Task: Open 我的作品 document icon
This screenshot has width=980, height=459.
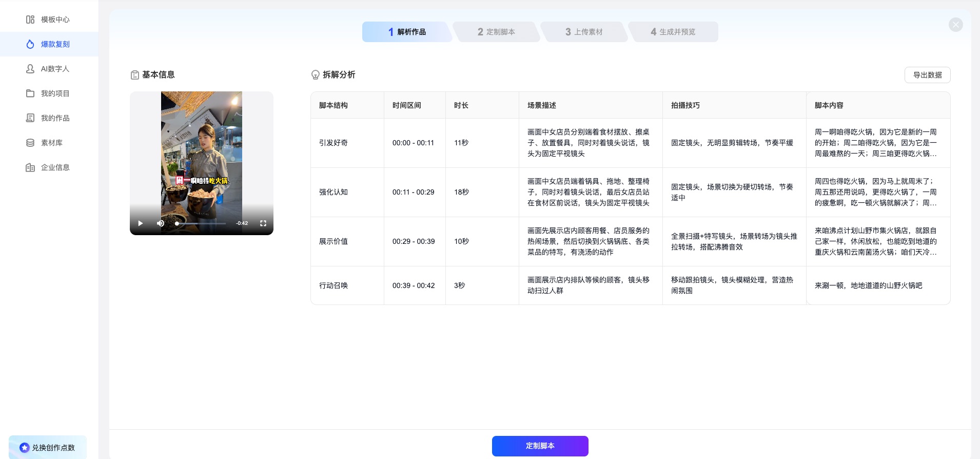Action: (x=30, y=118)
